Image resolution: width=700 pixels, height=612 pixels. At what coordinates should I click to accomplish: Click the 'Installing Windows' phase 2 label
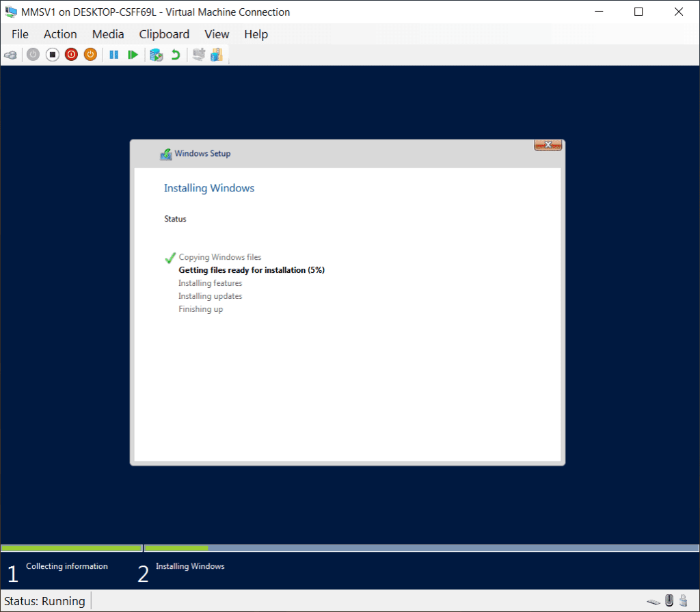(190, 566)
